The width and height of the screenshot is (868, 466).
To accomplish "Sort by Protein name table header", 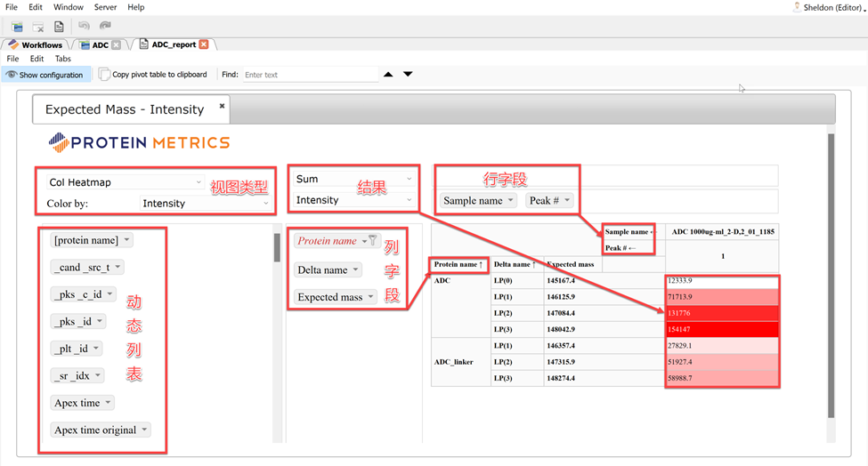I will click(x=458, y=264).
